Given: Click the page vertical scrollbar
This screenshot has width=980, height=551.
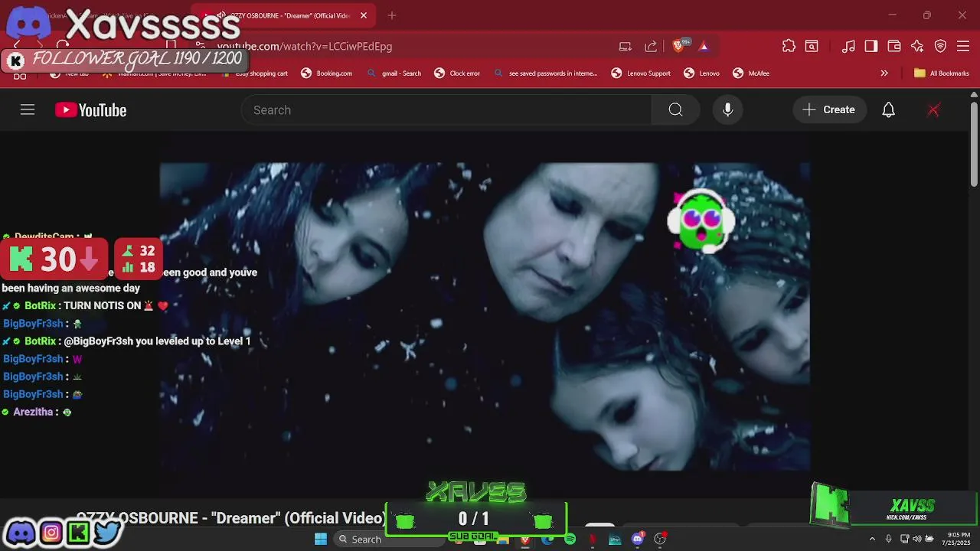Looking at the screenshot, I should pos(974,145).
